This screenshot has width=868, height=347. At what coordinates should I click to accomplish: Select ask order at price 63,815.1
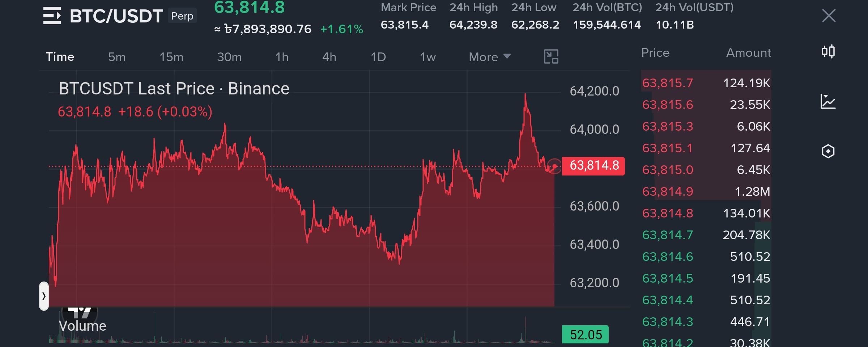(x=706, y=148)
